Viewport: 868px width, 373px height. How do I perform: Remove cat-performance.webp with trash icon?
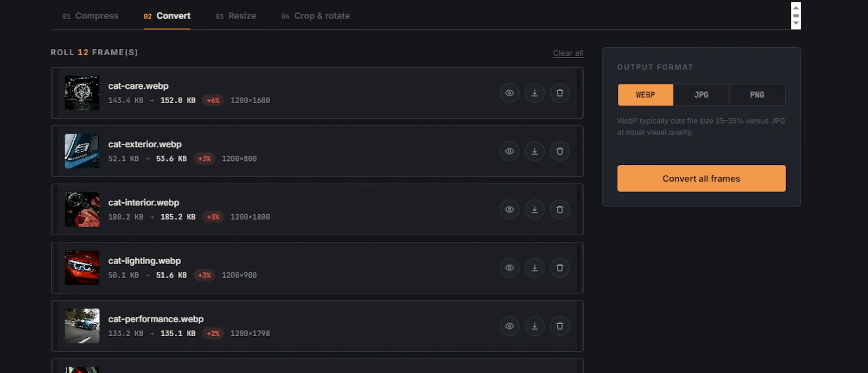[x=560, y=326]
